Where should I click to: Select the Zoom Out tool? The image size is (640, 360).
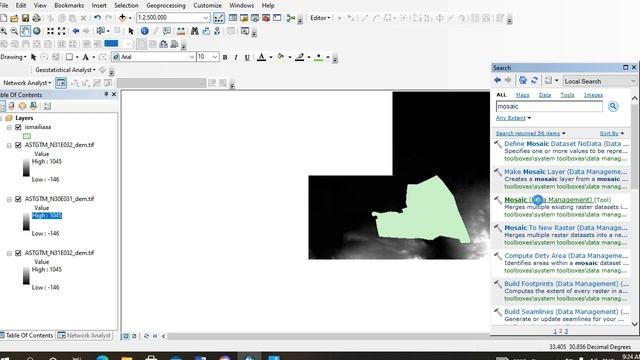point(14,31)
